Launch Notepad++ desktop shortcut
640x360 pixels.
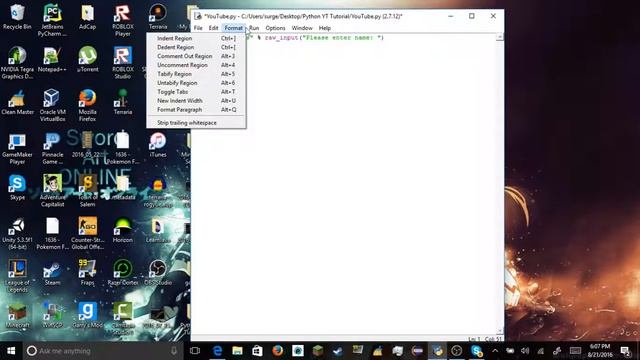[x=52, y=60]
